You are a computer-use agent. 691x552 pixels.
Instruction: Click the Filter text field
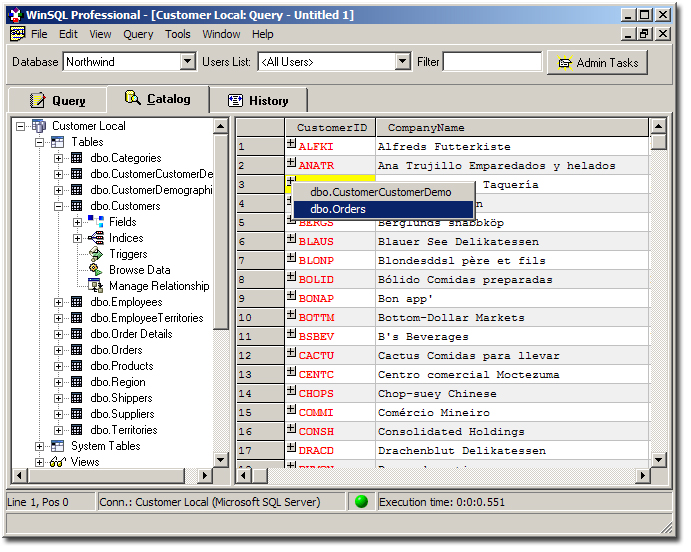tap(492, 62)
